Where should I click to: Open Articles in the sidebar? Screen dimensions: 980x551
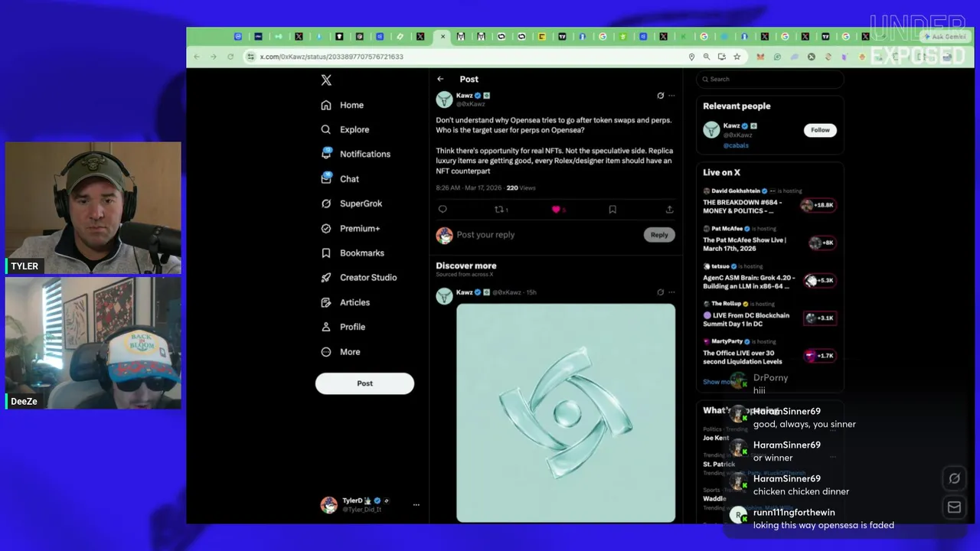point(345,302)
